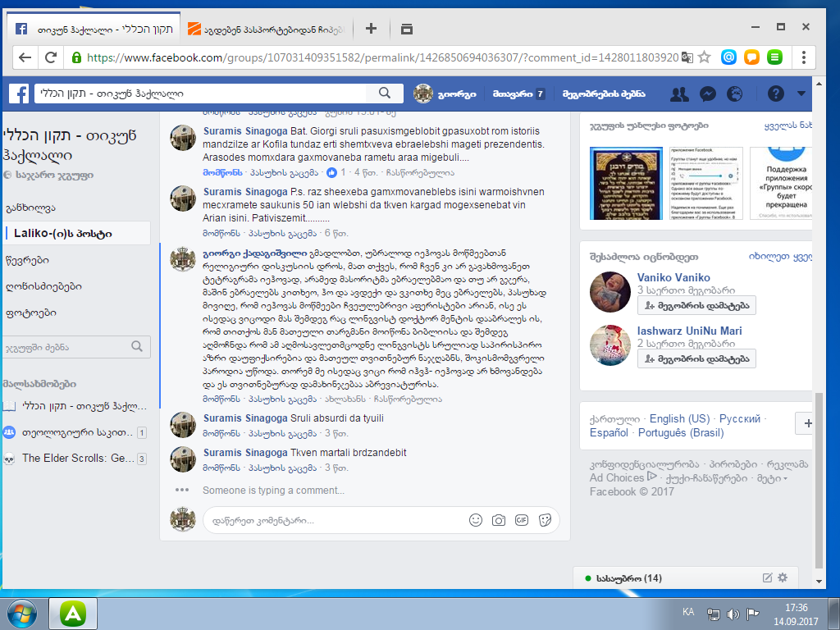840x630 pixels.
Task: Add a GIF to the comment
Action: [x=522, y=520]
